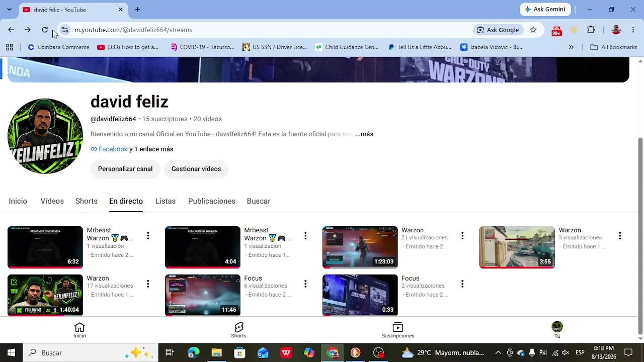Viewport: 644px width, 362px height.
Task: Open the red 99+ extension icon
Action: [556, 30]
